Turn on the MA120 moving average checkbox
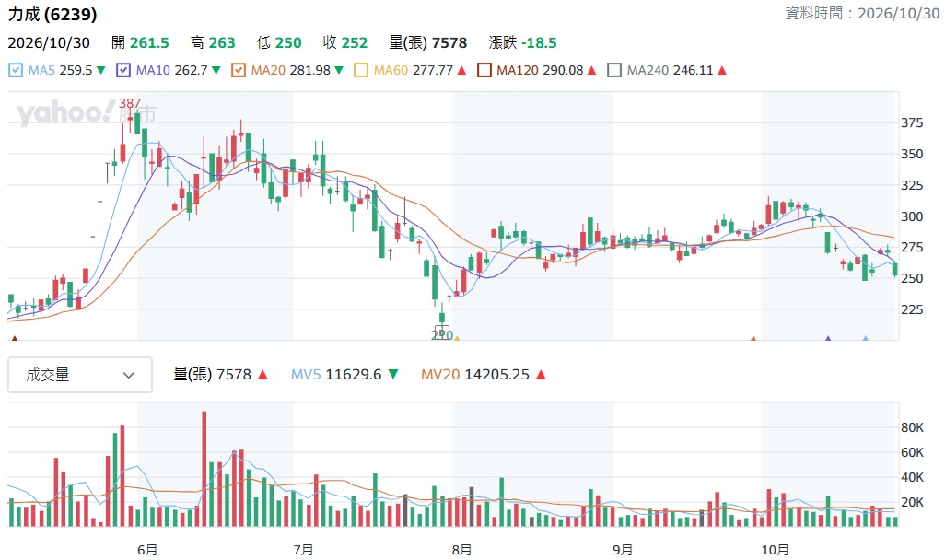945x560 pixels. point(484,71)
